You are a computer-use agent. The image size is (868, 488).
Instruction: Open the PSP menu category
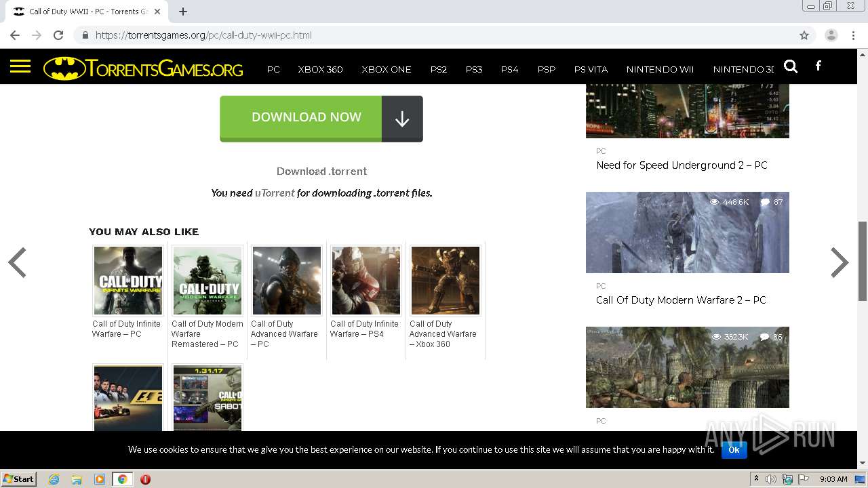click(547, 69)
